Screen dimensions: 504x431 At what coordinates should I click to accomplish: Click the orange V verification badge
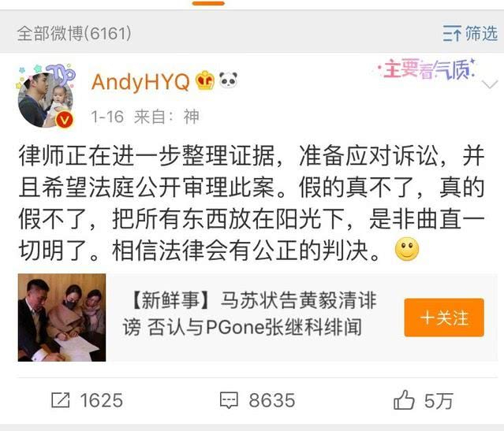coord(65,120)
